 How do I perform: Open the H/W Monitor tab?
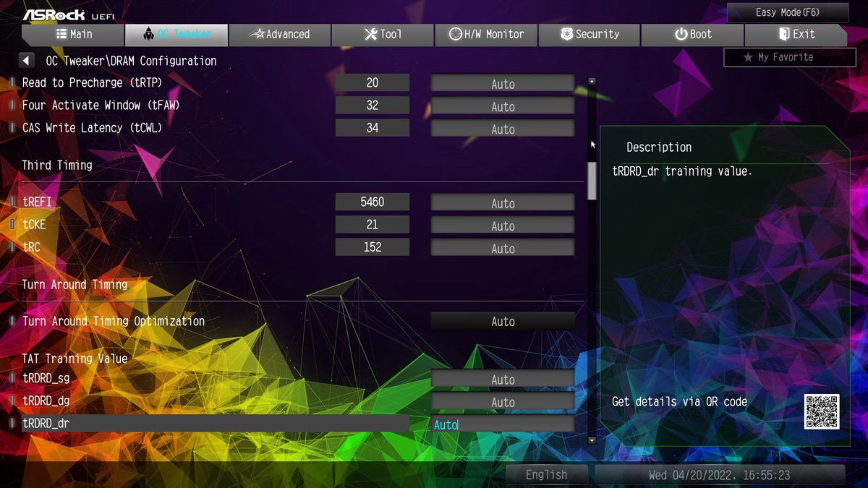[x=485, y=35]
